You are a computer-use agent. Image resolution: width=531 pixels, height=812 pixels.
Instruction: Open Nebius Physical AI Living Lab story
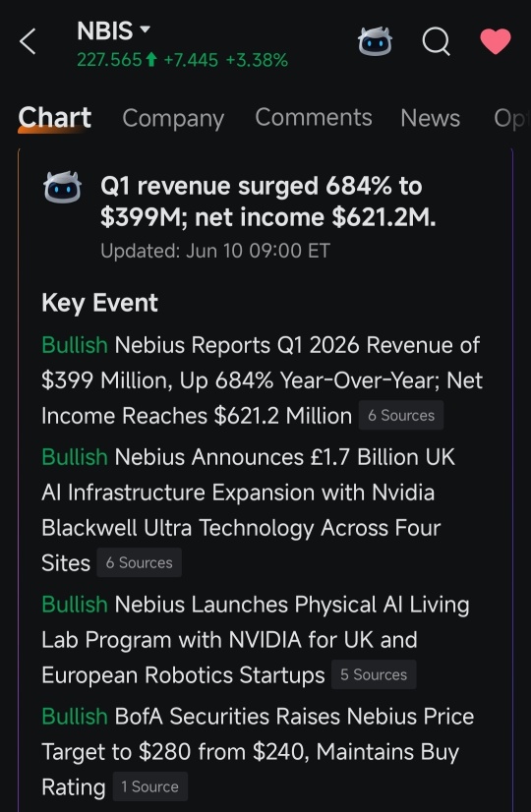(256, 640)
